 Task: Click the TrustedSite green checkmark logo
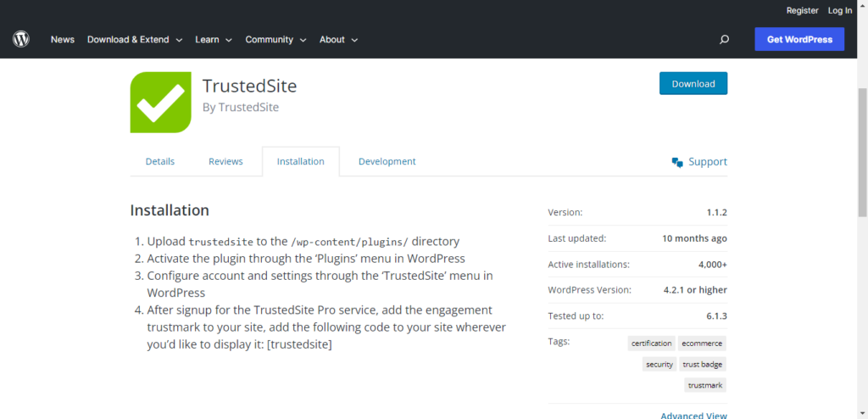click(160, 103)
